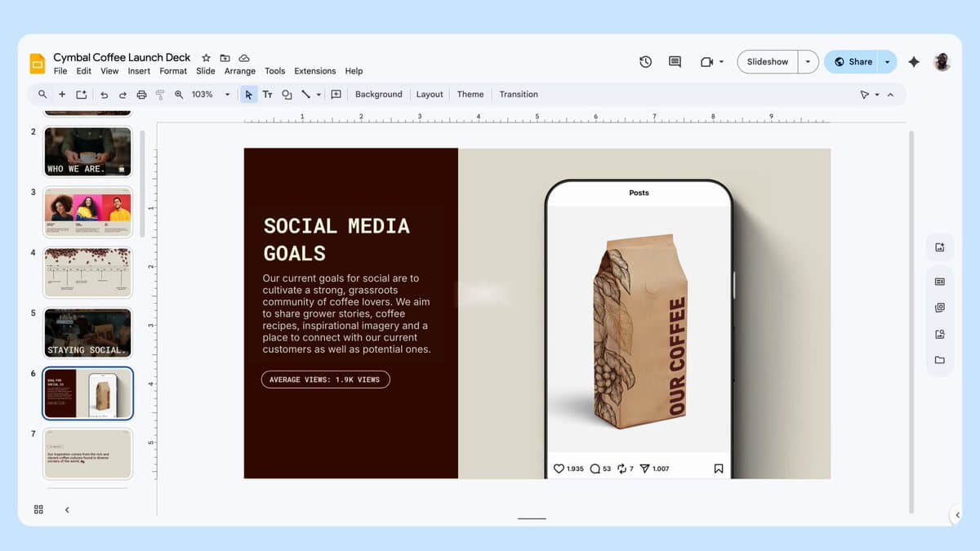Click the Redo icon
This screenshot has width=980, height=551.
[x=122, y=94]
